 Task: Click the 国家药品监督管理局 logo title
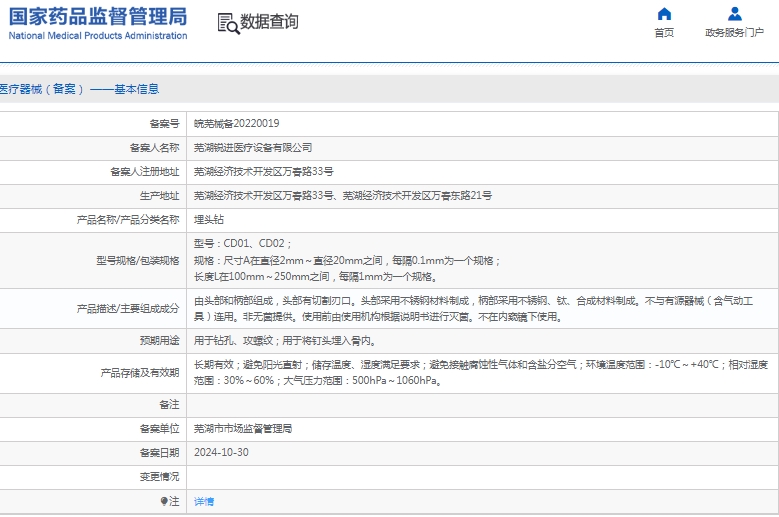coord(98,16)
